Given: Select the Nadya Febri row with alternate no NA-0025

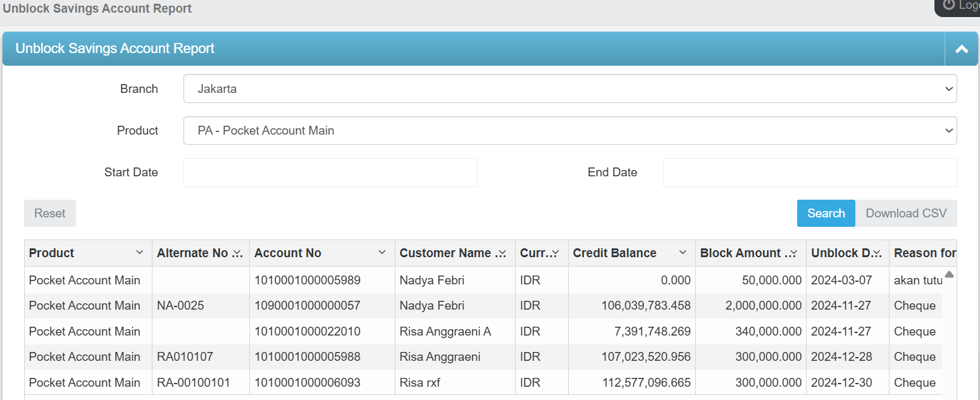Looking at the screenshot, I should 443,305.
